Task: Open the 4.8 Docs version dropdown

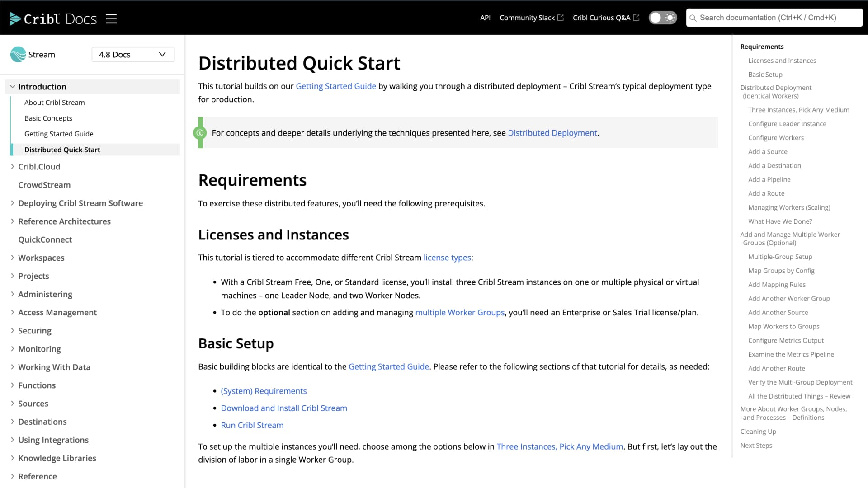Action: click(x=132, y=54)
